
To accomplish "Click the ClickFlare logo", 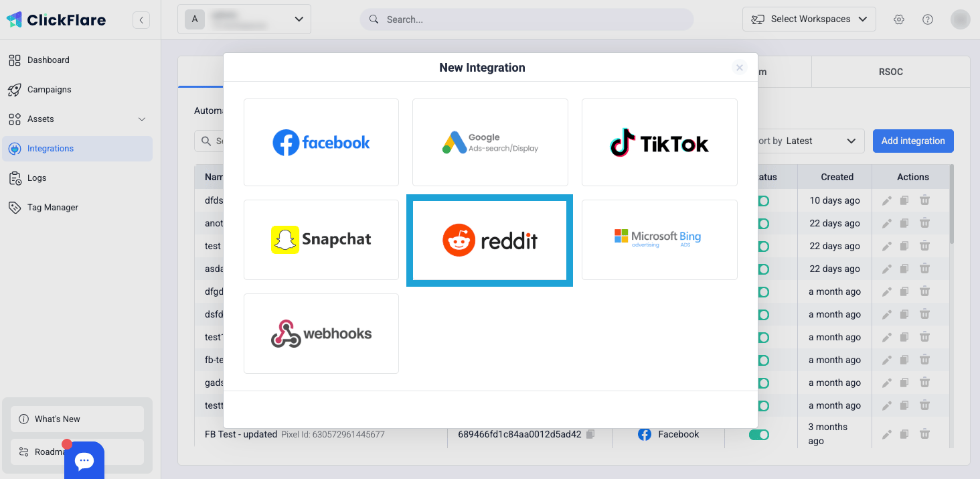I will 56,20.
